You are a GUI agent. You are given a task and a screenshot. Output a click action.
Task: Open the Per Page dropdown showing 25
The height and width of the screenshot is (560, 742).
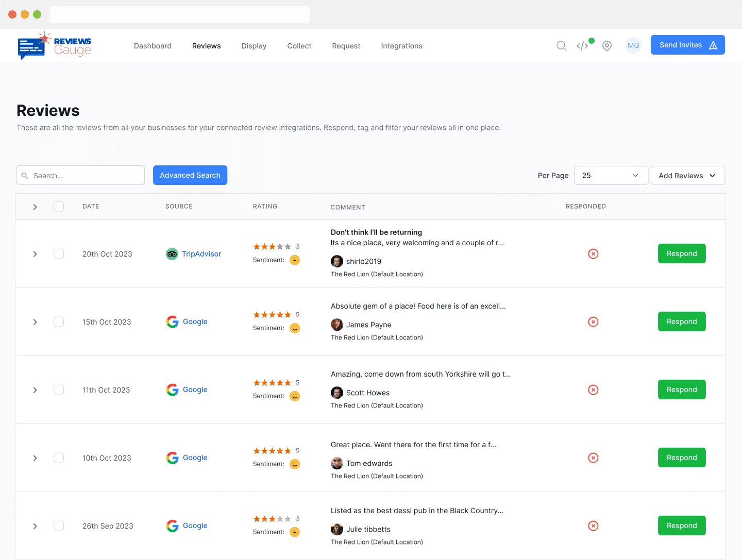(x=611, y=176)
